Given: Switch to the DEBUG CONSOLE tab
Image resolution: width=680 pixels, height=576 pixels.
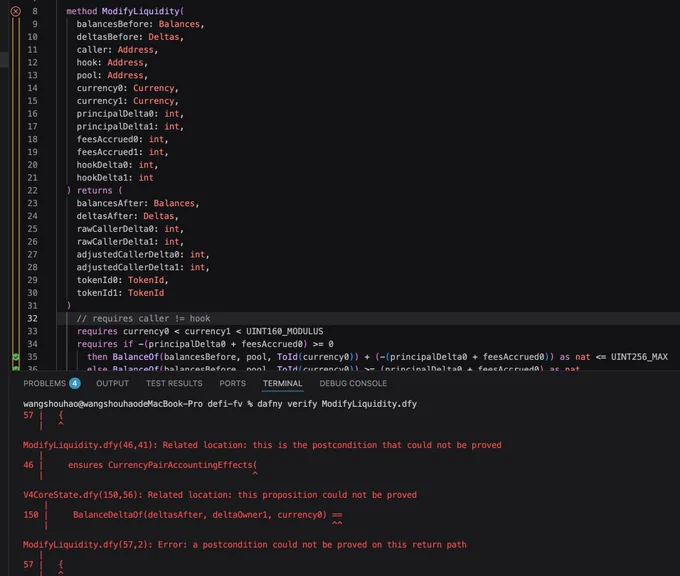Looking at the screenshot, I should point(353,383).
